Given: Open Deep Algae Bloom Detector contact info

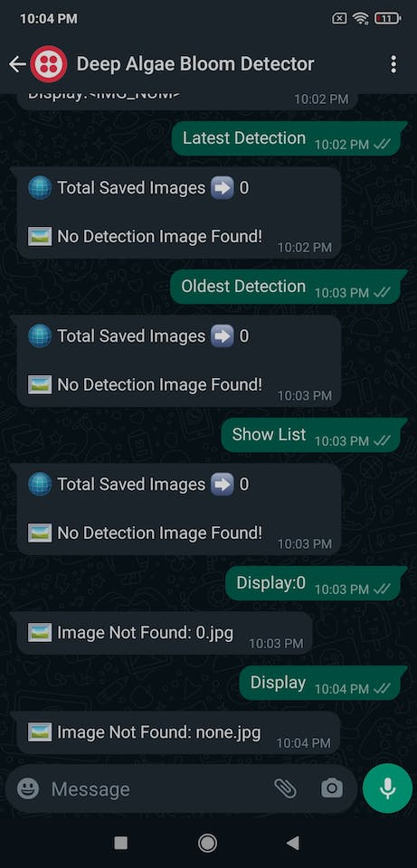Looking at the screenshot, I should tap(195, 64).
